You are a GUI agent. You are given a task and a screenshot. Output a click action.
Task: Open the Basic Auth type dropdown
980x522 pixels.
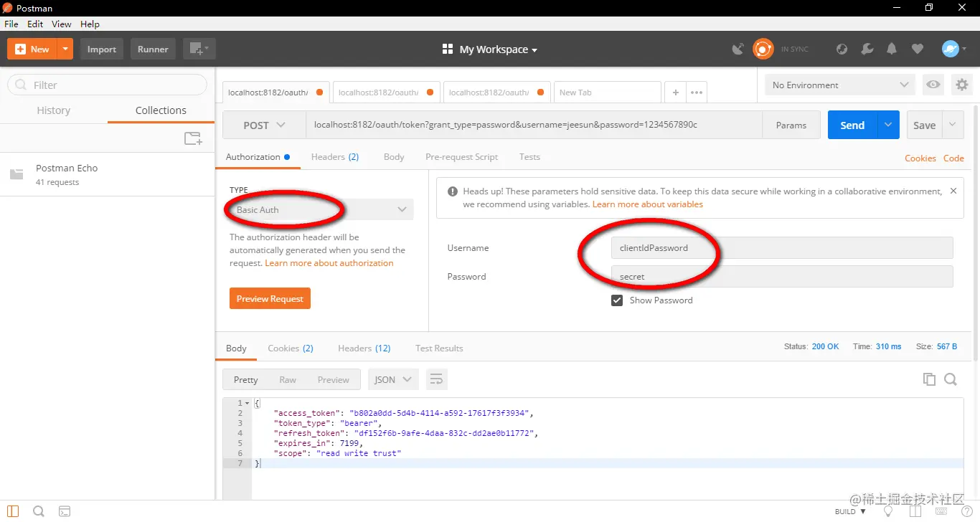pyautogui.click(x=321, y=209)
